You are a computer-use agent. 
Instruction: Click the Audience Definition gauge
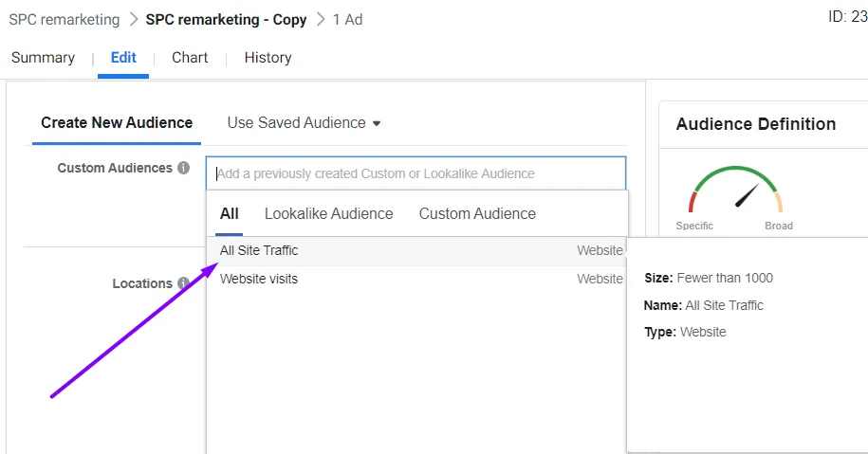click(735, 190)
